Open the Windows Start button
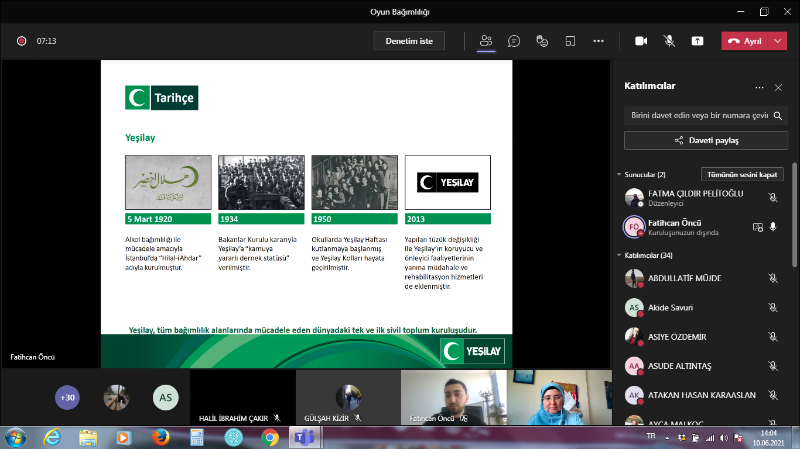Viewport: 800px width, 449px height. [x=15, y=438]
